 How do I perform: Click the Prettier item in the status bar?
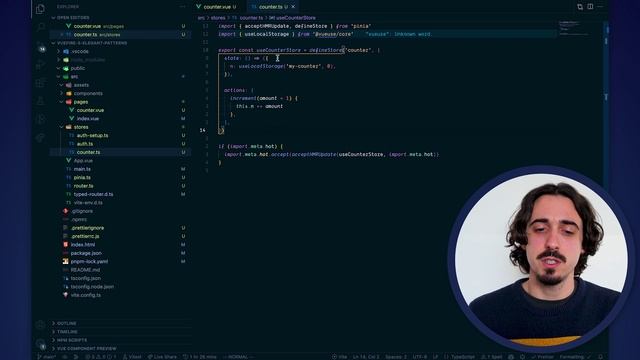coord(542,357)
